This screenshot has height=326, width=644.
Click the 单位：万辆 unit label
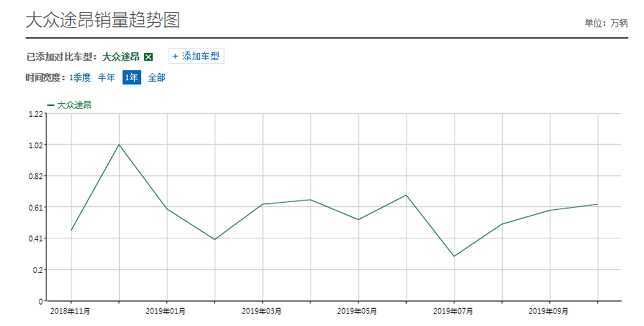[606, 23]
